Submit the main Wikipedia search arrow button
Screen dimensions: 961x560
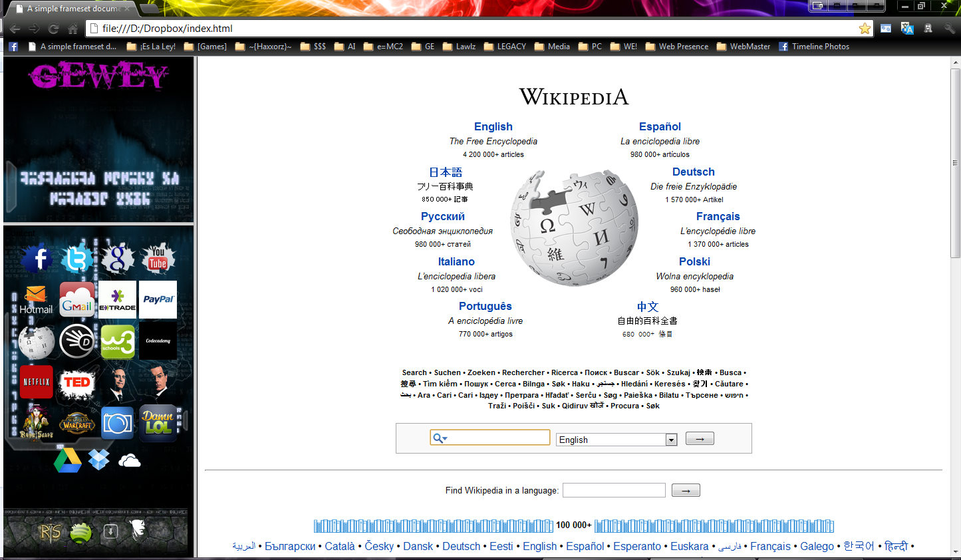[700, 439]
